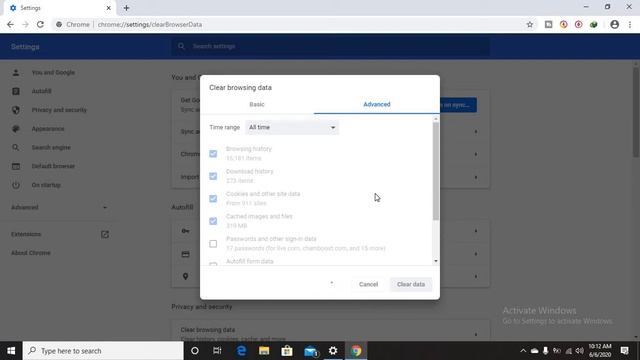This screenshot has height=360, width=640.
Task: Open On startup sidebar section
Action: point(46,185)
